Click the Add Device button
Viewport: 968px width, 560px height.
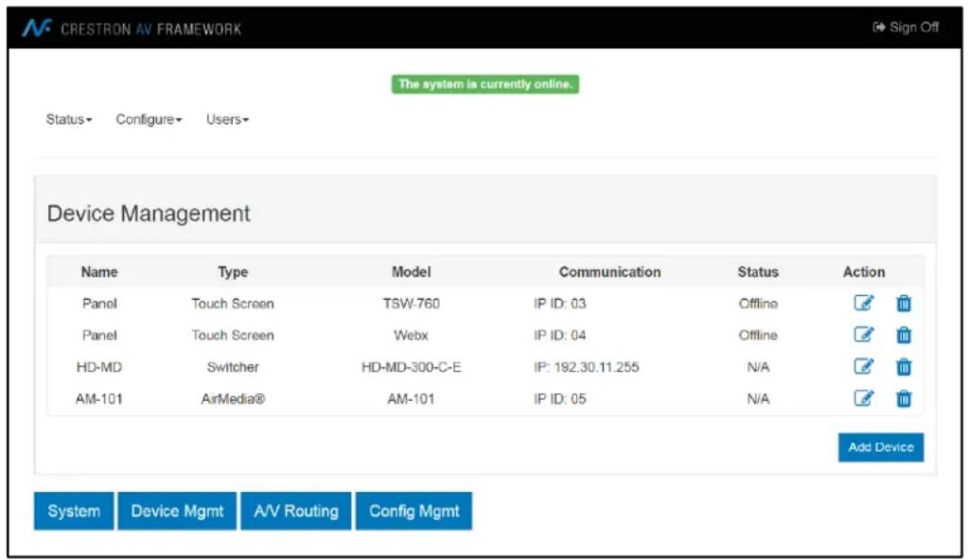[881, 447]
